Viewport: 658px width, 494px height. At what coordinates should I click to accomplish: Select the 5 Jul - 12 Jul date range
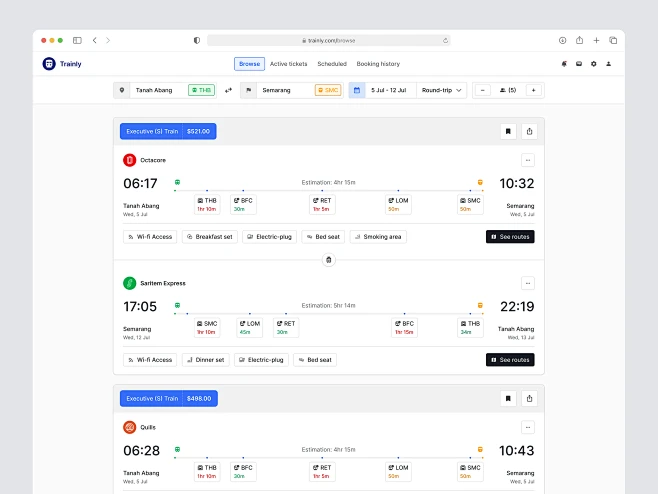click(x=389, y=90)
